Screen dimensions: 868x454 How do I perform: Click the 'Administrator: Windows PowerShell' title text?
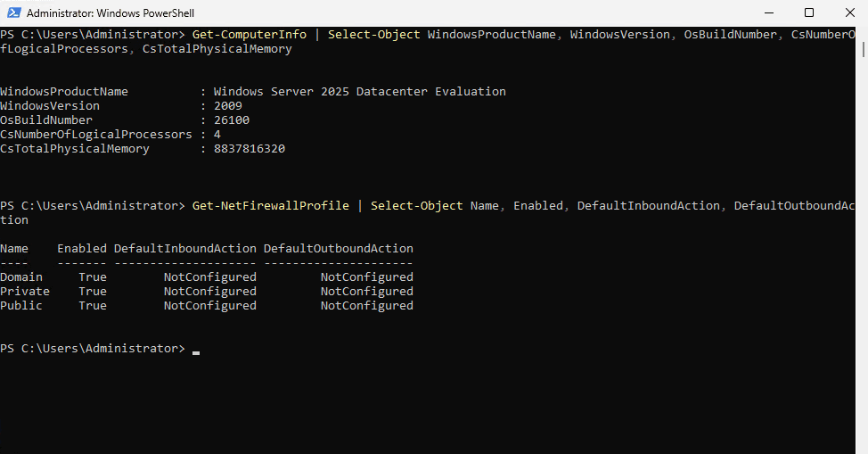[111, 12]
